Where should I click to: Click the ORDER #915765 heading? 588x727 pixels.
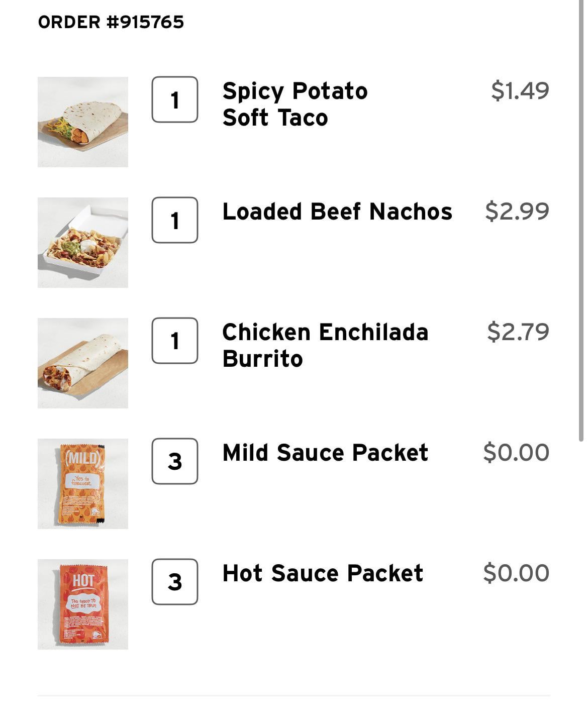coord(111,22)
